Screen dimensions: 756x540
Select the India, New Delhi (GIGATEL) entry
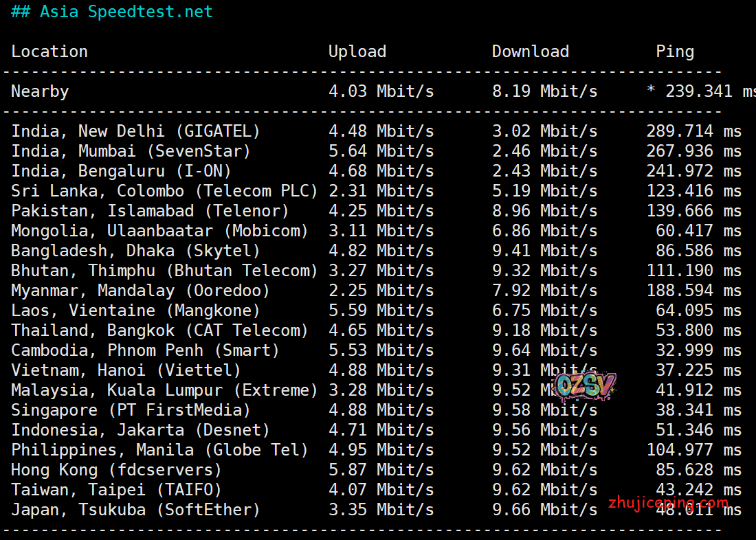(136, 131)
